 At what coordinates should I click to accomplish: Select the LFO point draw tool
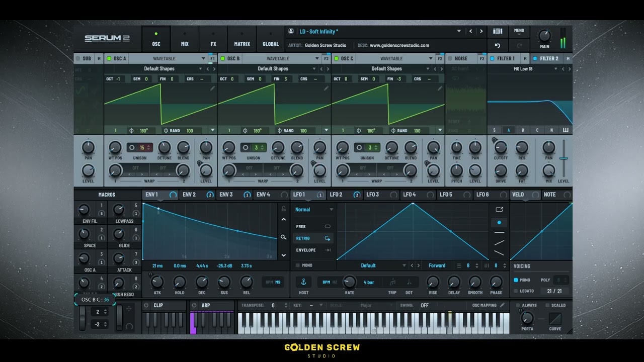pos(499,222)
